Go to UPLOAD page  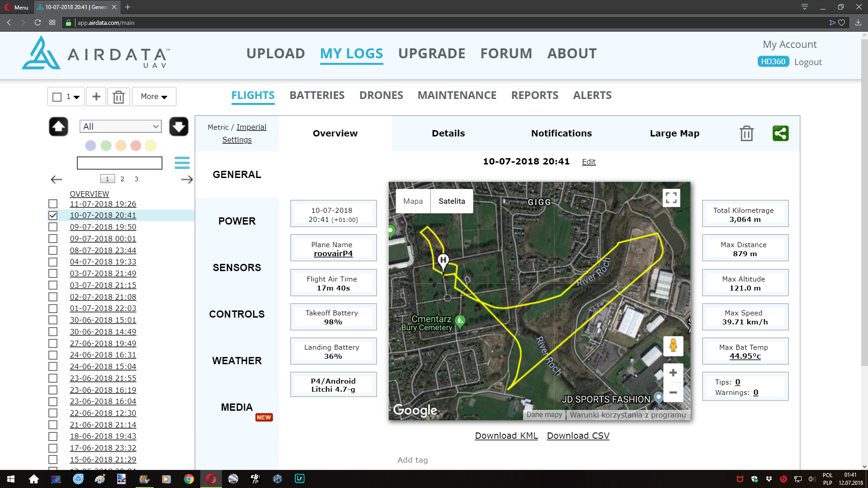[276, 53]
